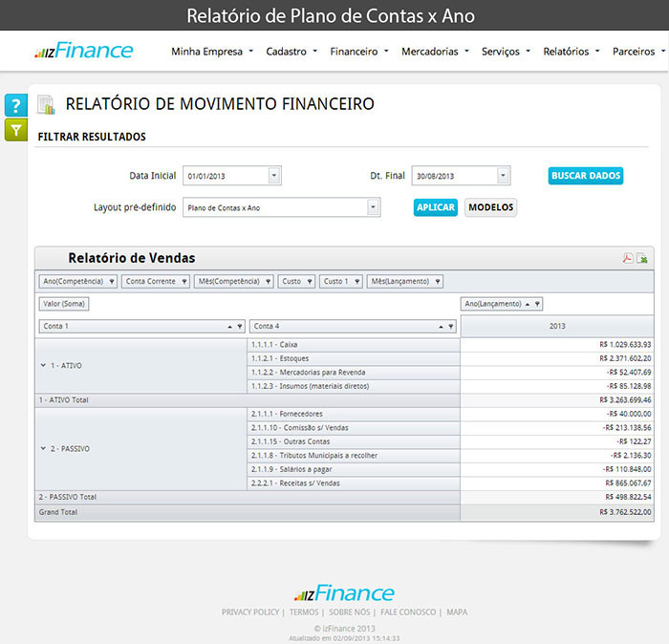
Task: Click the Grand Total row label
Action: [x=58, y=512]
